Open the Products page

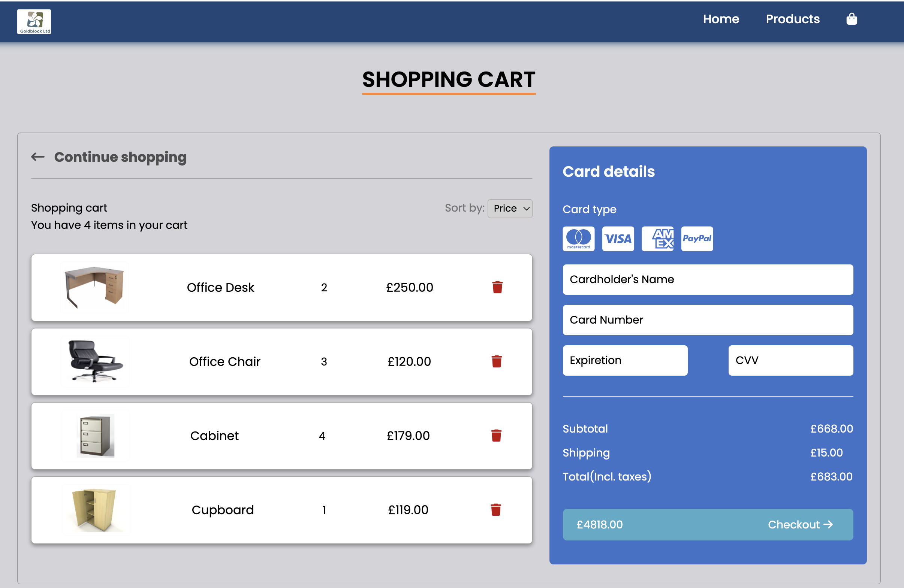pos(793,19)
